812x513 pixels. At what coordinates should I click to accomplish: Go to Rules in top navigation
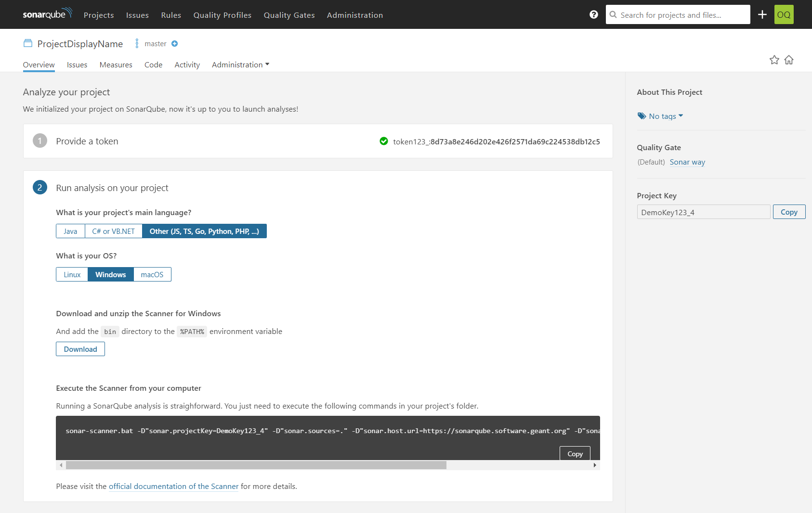pyautogui.click(x=171, y=15)
